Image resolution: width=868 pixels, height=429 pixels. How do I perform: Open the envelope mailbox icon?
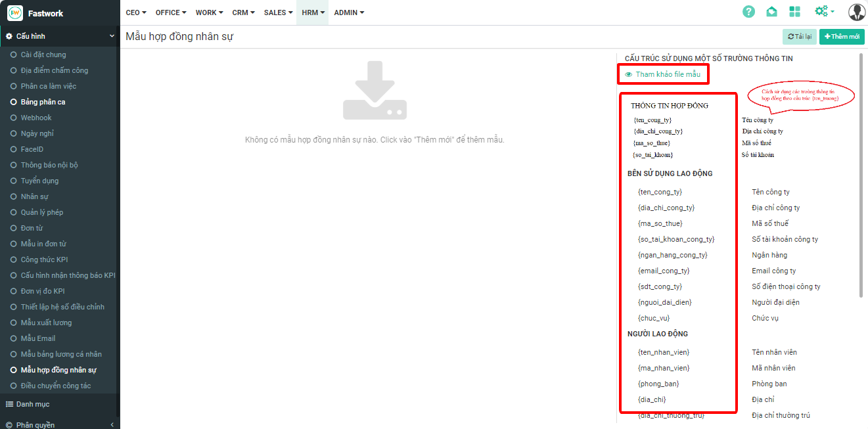click(x=771, y=12)
